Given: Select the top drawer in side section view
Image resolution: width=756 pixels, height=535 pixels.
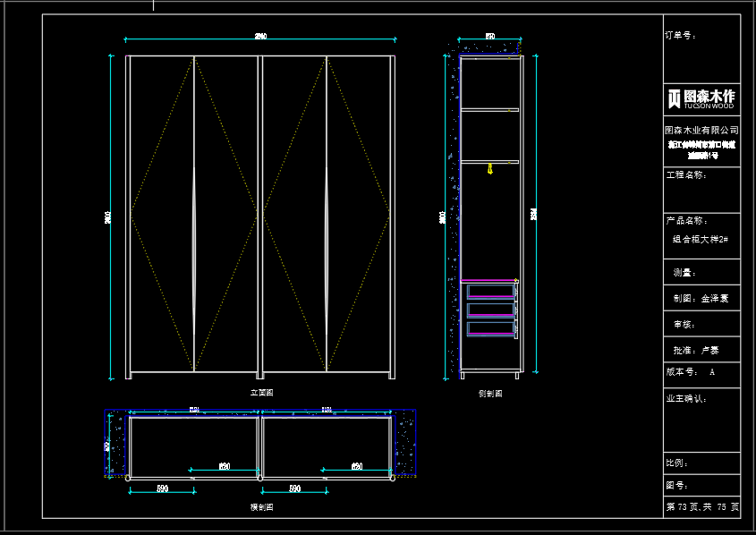Looking at the screenshot, I should (x=491, y=291).
